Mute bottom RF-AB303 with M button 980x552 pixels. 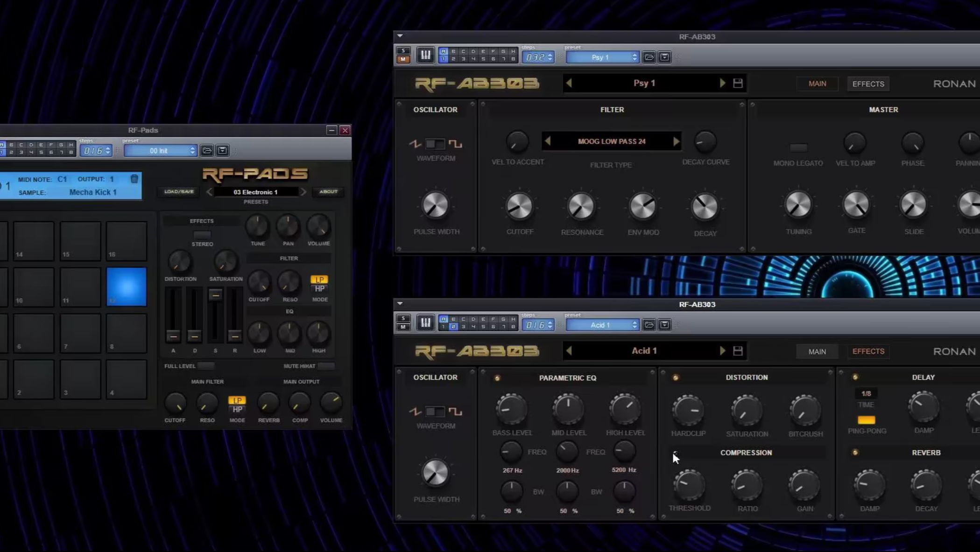point(403,327)
